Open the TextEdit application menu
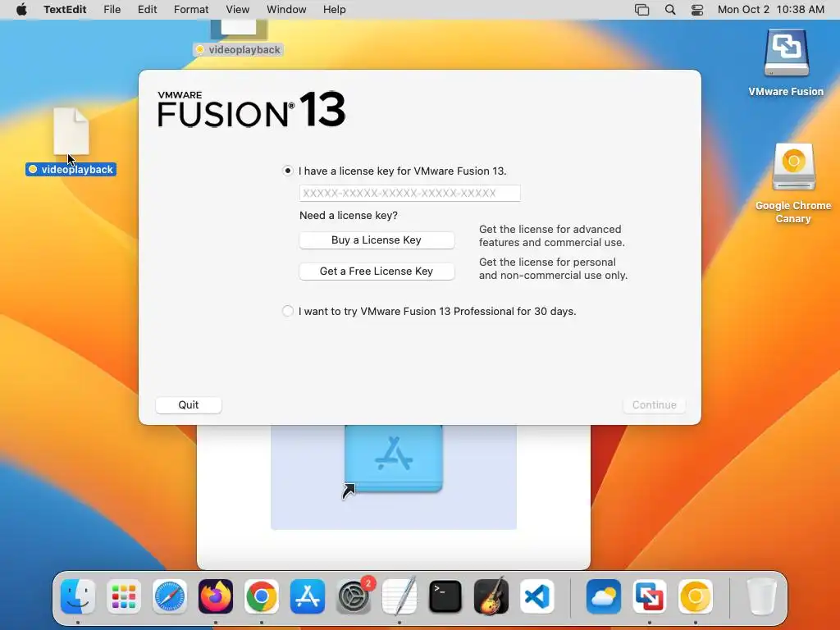The image size is (840, 630). [x=65, y=10]
